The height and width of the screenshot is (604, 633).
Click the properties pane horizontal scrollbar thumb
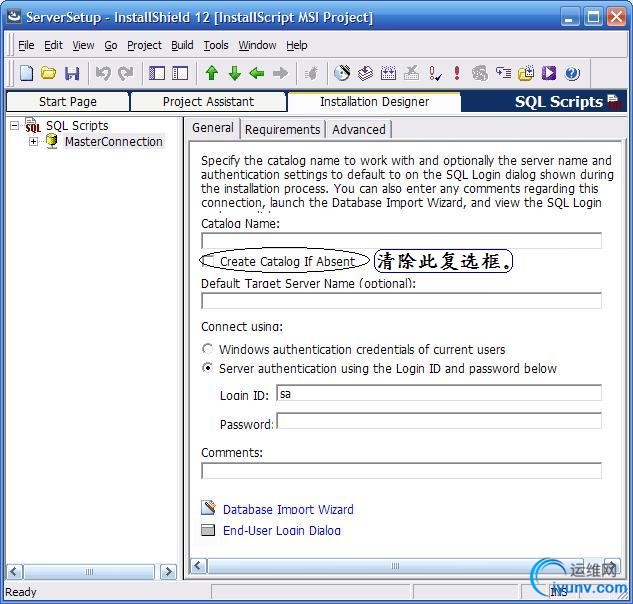point(396,566)
